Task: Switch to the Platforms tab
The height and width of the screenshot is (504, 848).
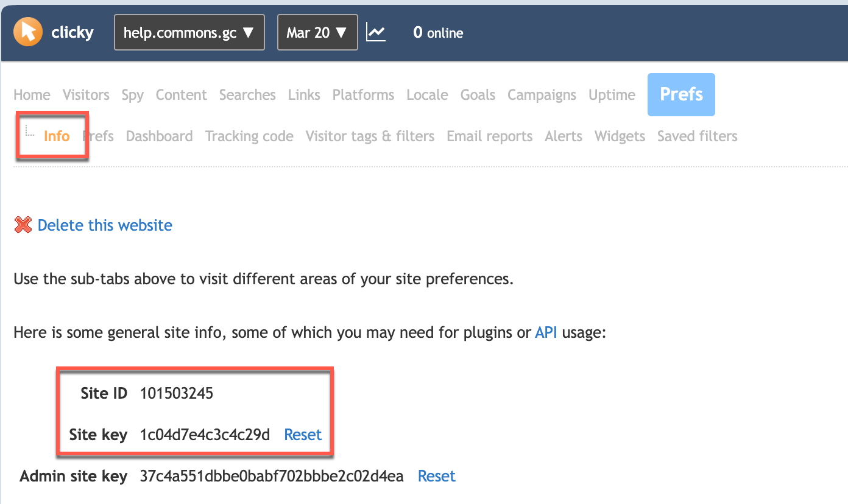Action: pyautogui.click(x=363, y=95)
